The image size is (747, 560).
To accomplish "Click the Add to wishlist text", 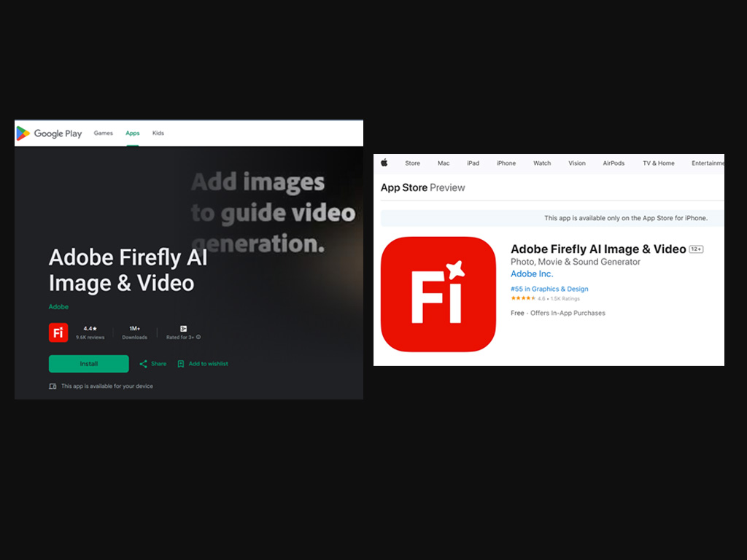I will coord(208,364).
